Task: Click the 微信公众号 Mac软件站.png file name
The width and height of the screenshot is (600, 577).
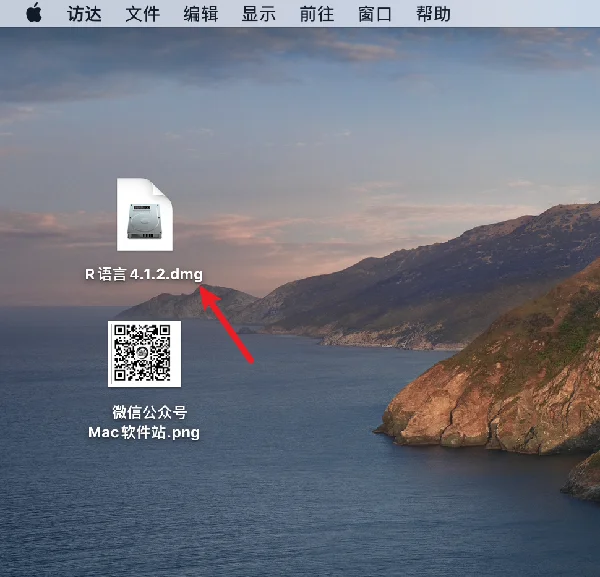Action: click(x=144, y=422)
